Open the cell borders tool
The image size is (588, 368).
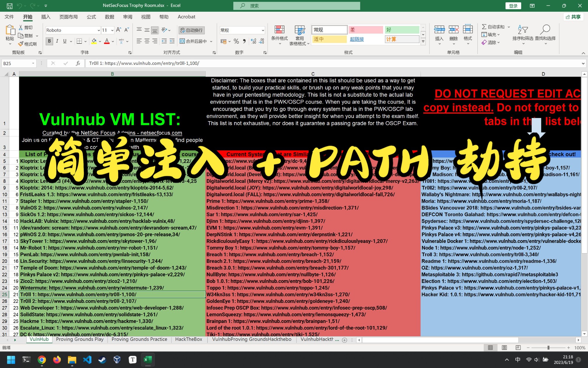coord(79,41)
